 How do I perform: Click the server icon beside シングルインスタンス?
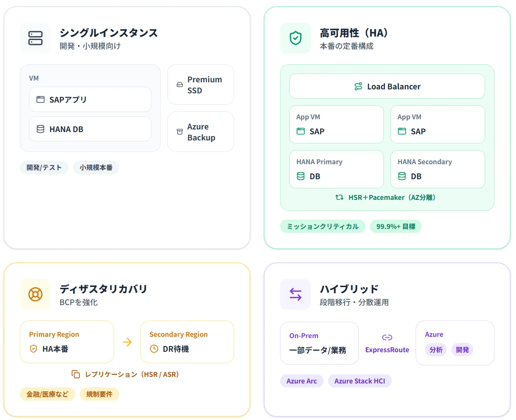click(35, 38)
